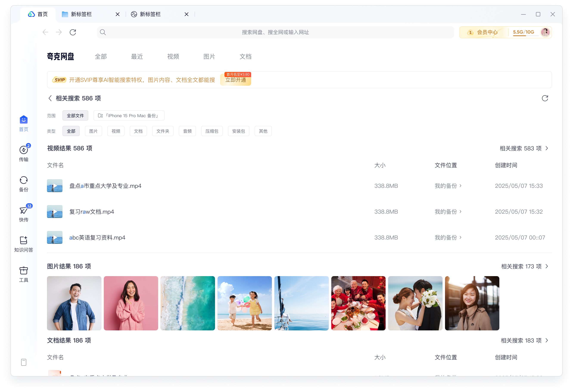The width and height of the screenshot is (573, 392).
Task: Open the 会员中心 button
Action: [x=483, y=32]
